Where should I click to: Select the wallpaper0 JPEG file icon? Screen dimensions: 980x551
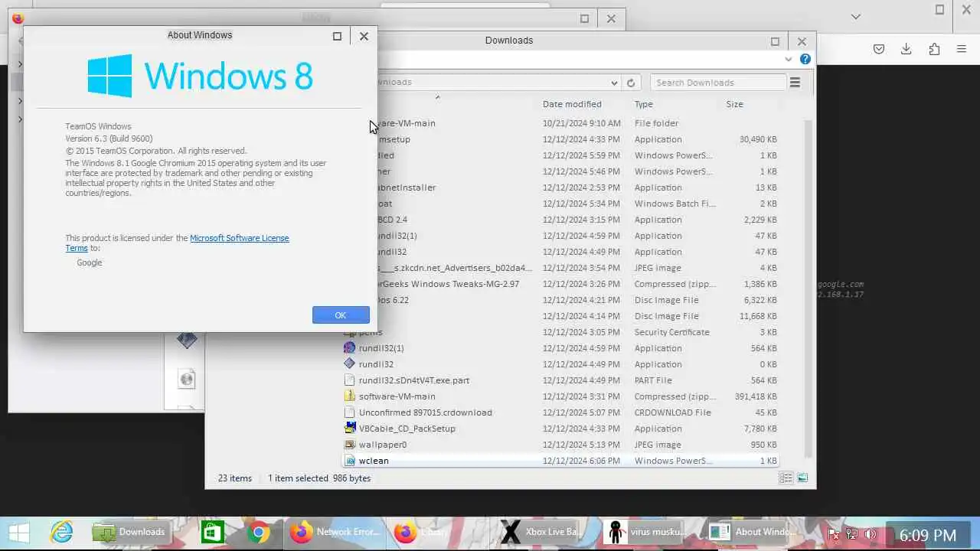click(350, 445)
